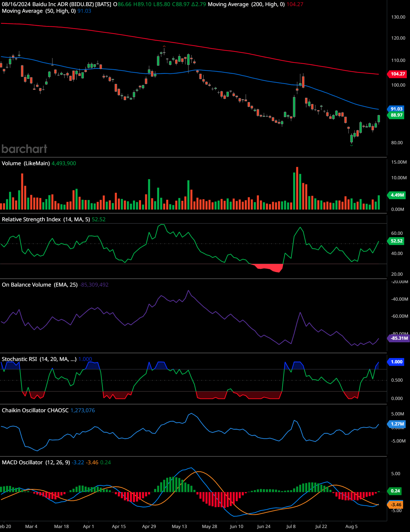The height and width of the screenshot is (532, 410).
Task: Click the Aug 5 date on the time axis
Action: (x=351, y=526)
